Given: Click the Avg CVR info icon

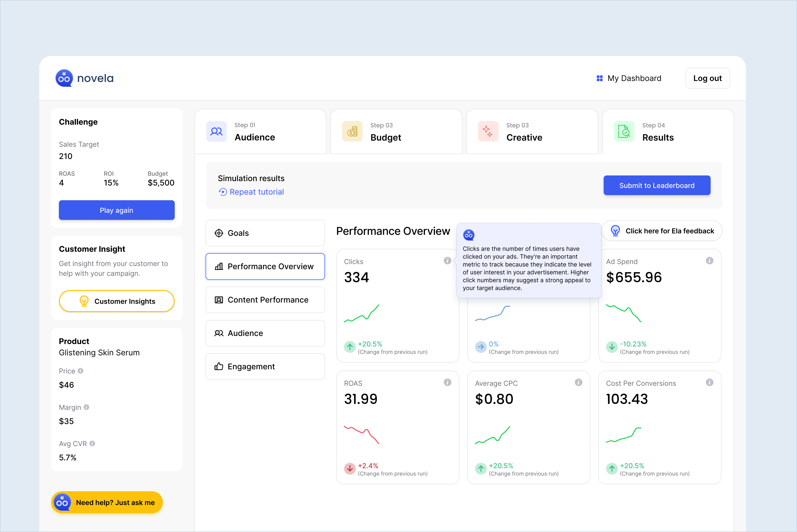Looking at the screenshot, I should pos(92,443).
